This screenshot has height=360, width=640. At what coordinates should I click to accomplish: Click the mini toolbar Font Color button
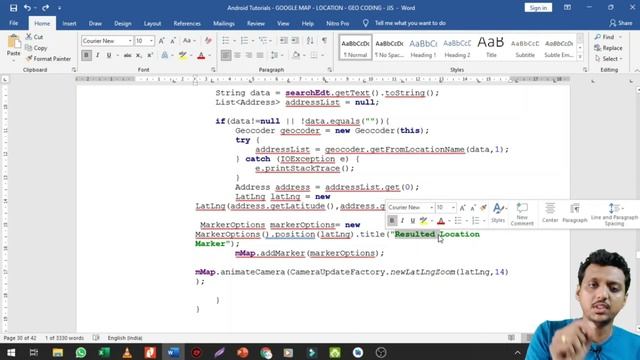[441, 221]
